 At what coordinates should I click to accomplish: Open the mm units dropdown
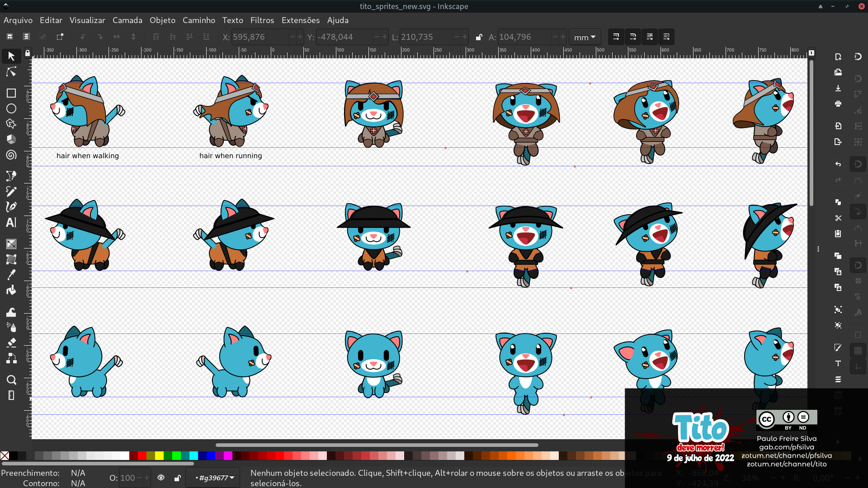click(585, 37)
